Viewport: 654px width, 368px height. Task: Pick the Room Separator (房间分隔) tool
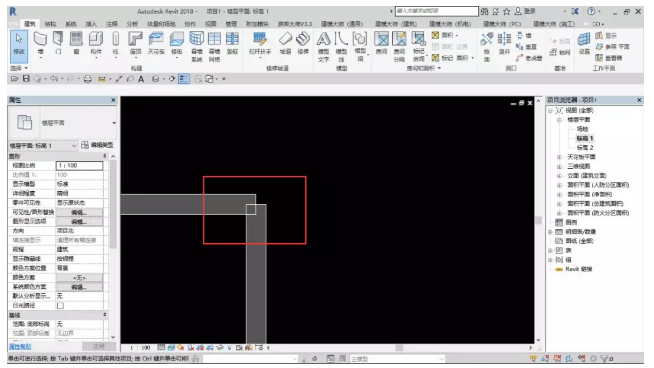tap(399, 46)
